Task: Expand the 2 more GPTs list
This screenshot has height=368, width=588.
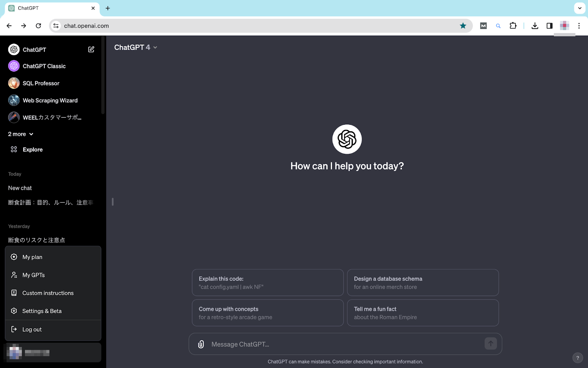Action: tap(21, 134)
